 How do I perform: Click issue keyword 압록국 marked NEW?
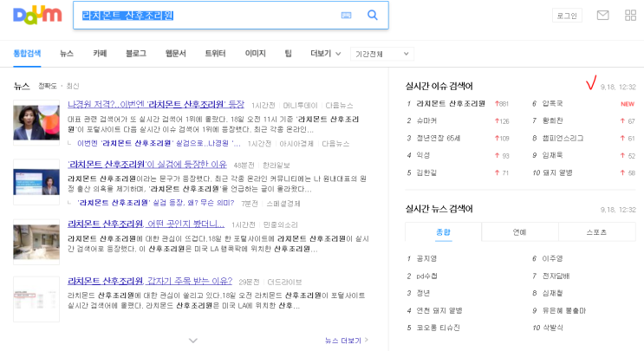[552, 103]
